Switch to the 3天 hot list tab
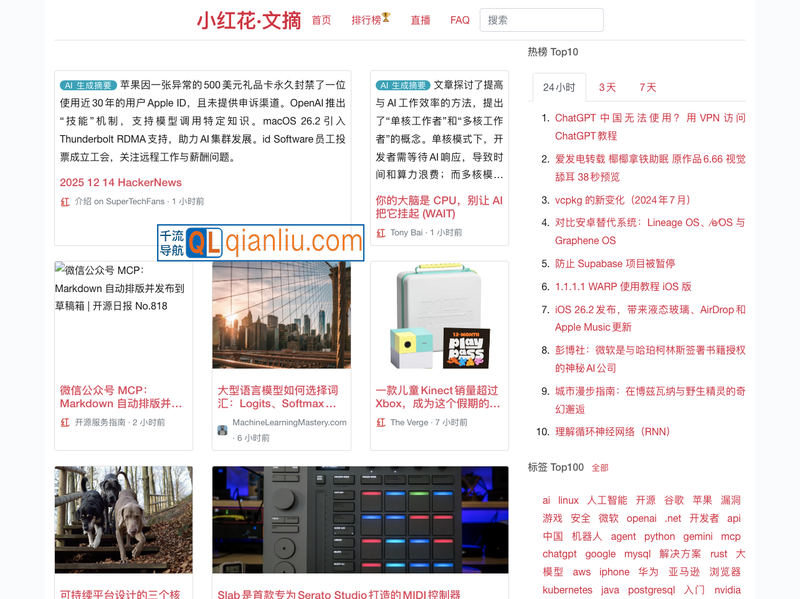The width and height of the screenshot is (800, 599). [607, 88]
